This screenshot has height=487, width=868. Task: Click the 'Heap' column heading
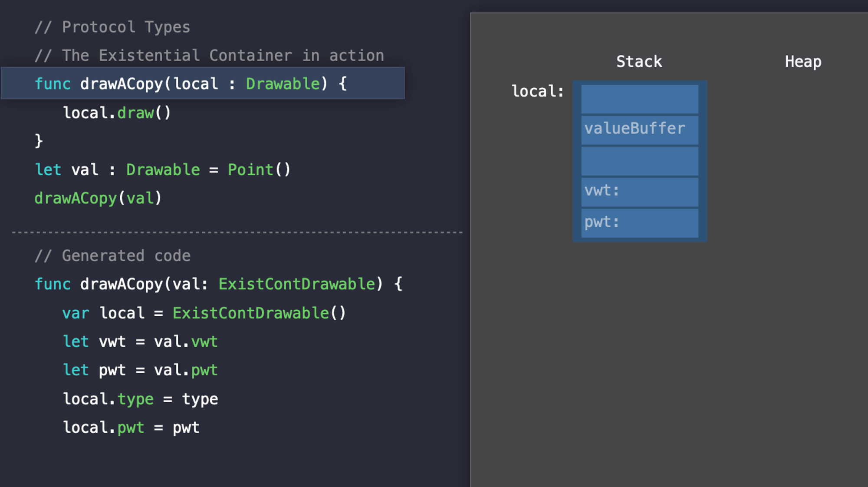click(x=803, y=62)
